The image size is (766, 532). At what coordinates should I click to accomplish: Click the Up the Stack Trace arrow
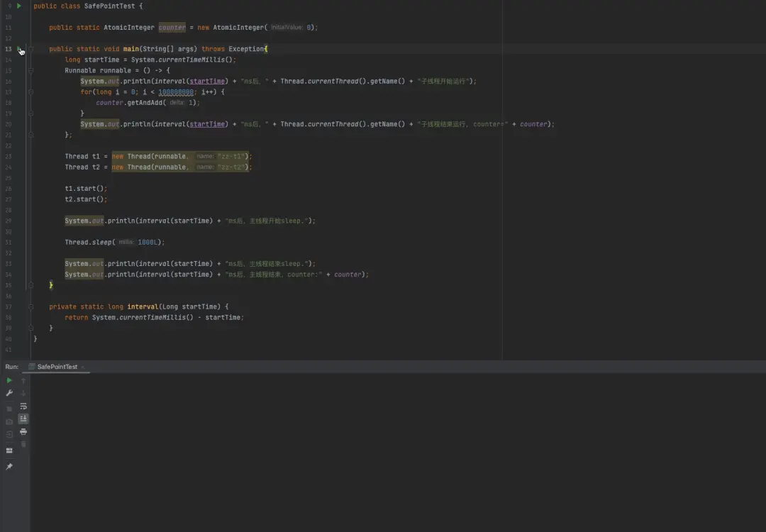pos(23,381)
